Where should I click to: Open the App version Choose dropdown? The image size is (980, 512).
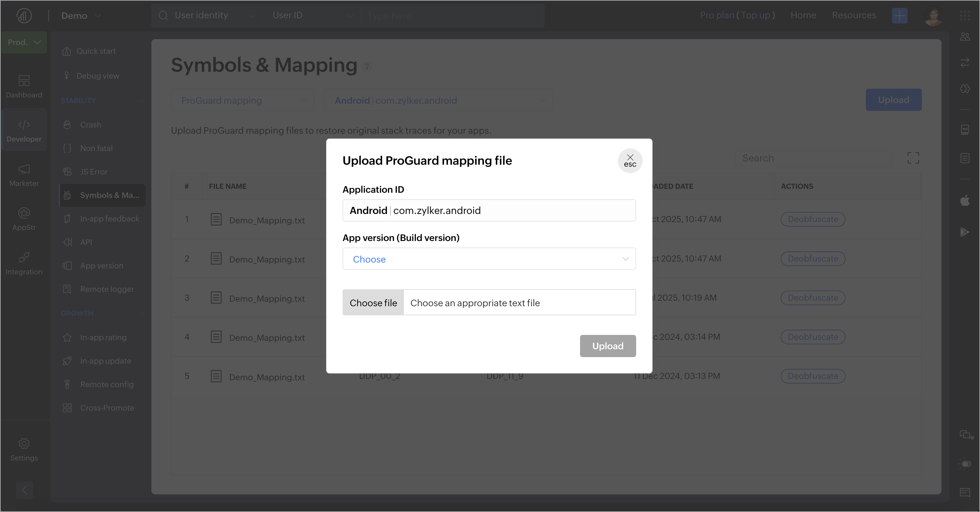pyautogui.click(x=489, y=259)
